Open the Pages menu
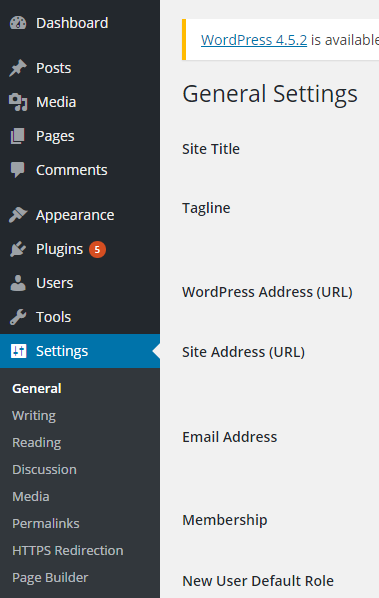 click(x=55, y=136)
